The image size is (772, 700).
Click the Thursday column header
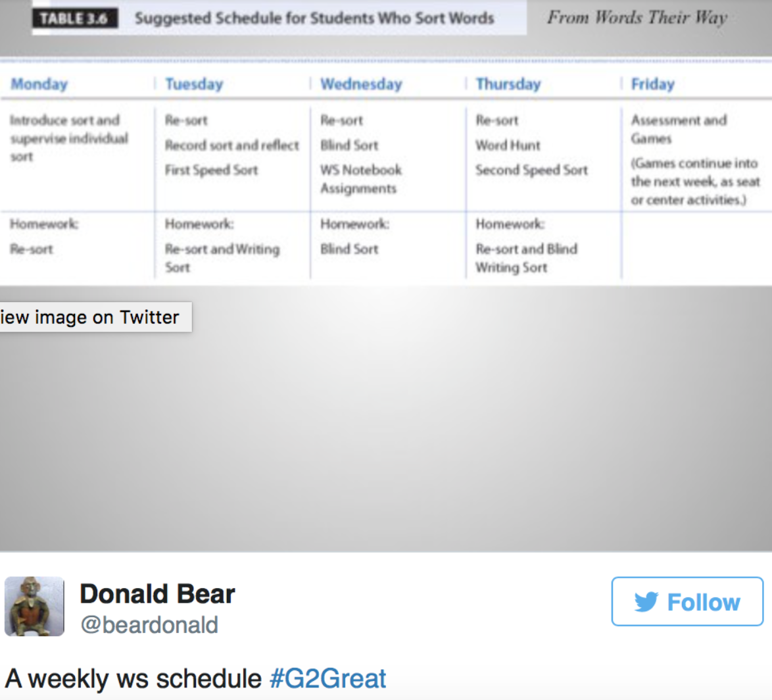pyautogui.click(x=508, y=84)
